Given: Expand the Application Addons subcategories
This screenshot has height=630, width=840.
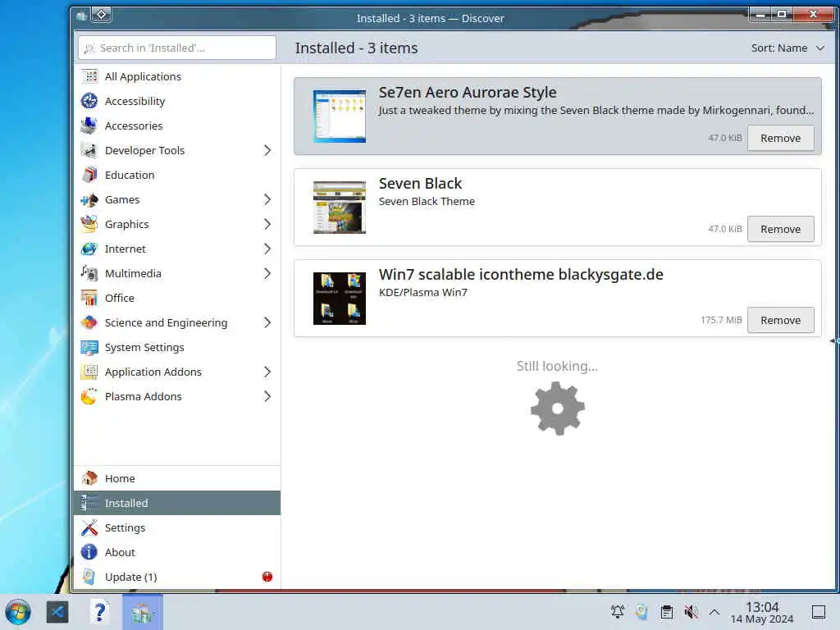Looking at the screenshot, I should point(267,372).
